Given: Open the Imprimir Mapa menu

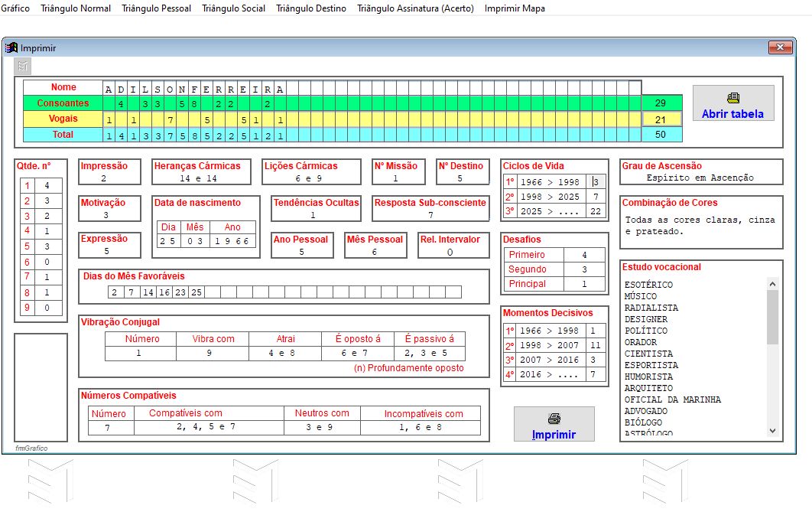Looking at the screenshot, I should pyautogui.click(x=515, y=8).
